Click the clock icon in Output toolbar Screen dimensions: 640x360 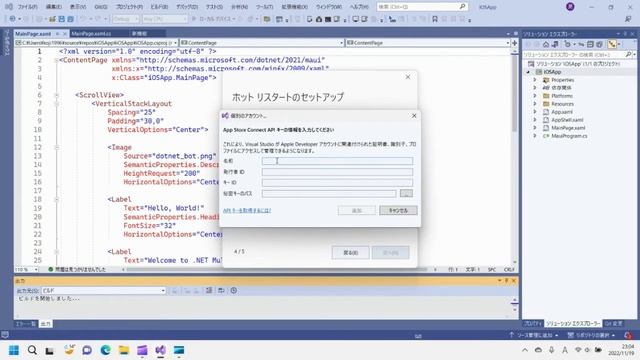pos(233,291)
